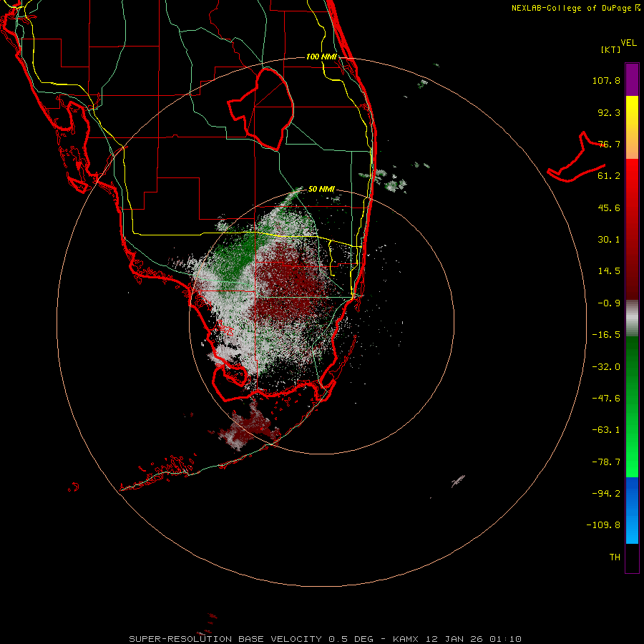Click the 100 NMI range ring label
Screen dimensions: 644x644
click(x=321, y=57)
